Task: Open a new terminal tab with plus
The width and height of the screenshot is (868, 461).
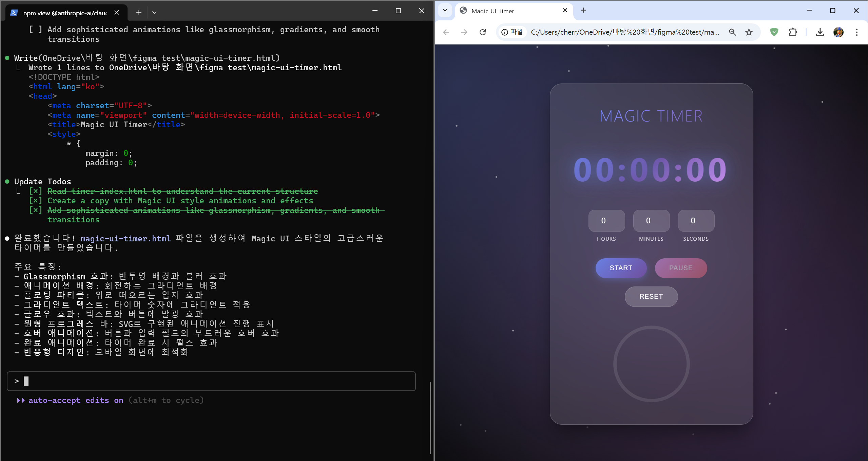Action: pos(139,13)
